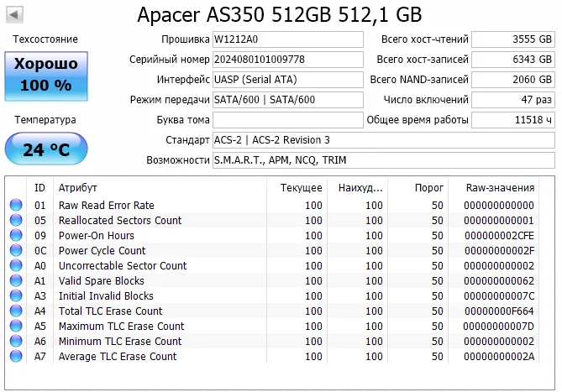Image resolution: width=562 pixels, height=392 pixels.
Task: Select the Initial Invalid Blocks attribute name
Action: tap(106, 296)
